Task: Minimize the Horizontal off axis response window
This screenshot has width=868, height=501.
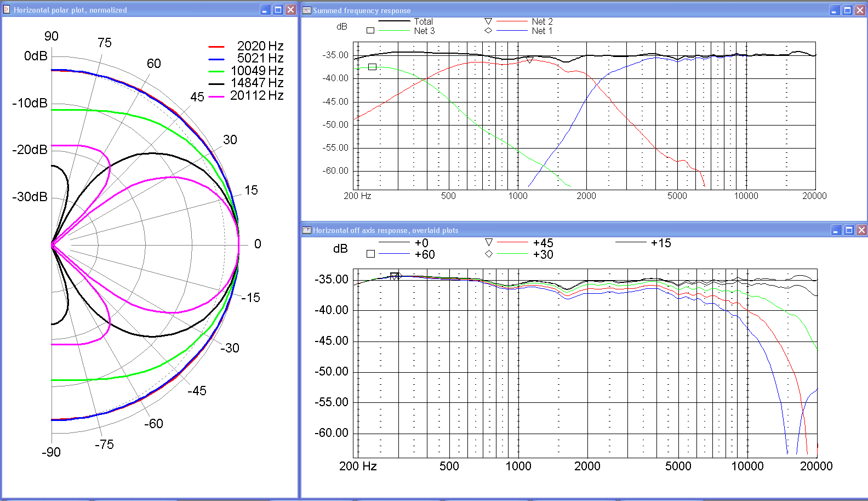Action: (x=836, y=230)
